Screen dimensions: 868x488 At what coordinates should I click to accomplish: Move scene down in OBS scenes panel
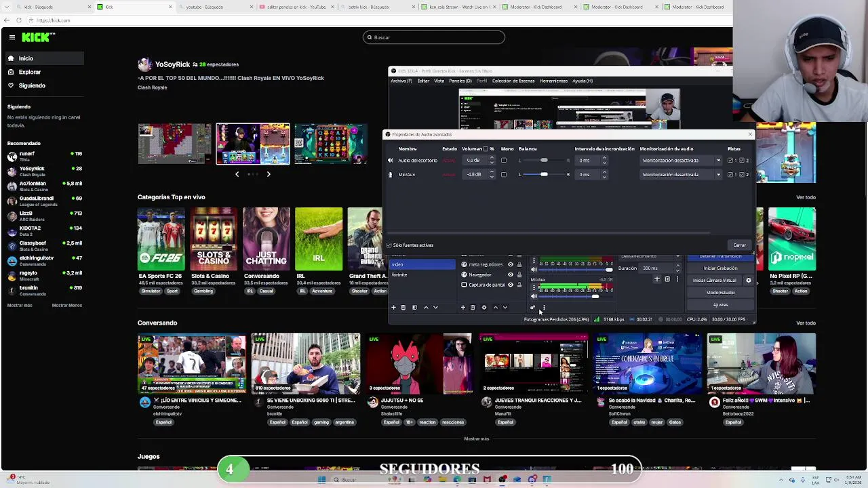435,308
